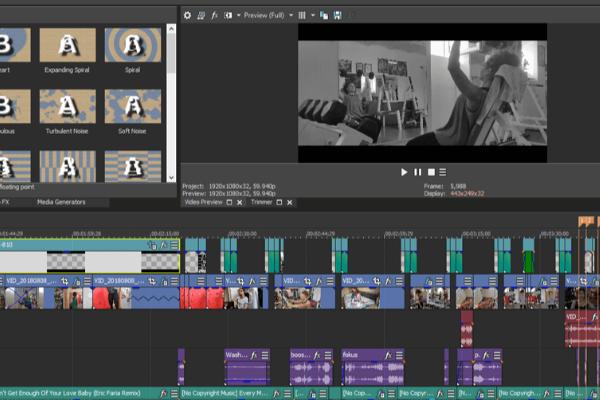
Task: Open Generated Media icon on selected teal event
Action: click(152, 245)
